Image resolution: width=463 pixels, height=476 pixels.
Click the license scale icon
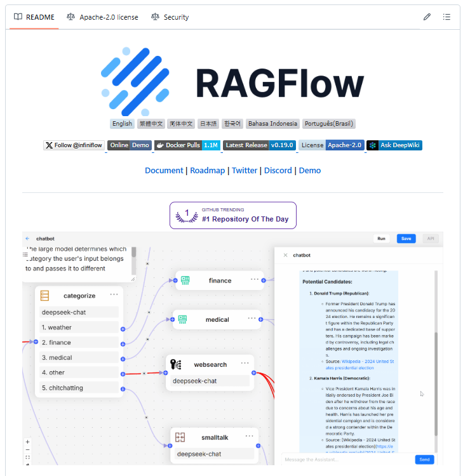point(70,17)
